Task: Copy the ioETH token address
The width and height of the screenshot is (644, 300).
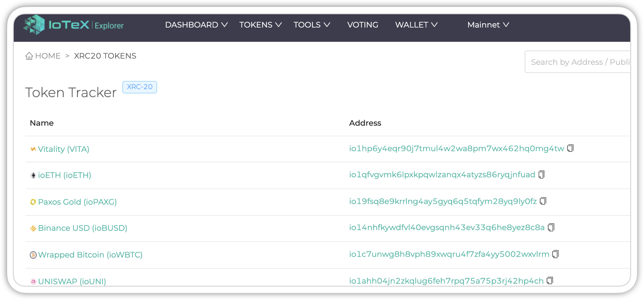Action: (x=541, y=175)
